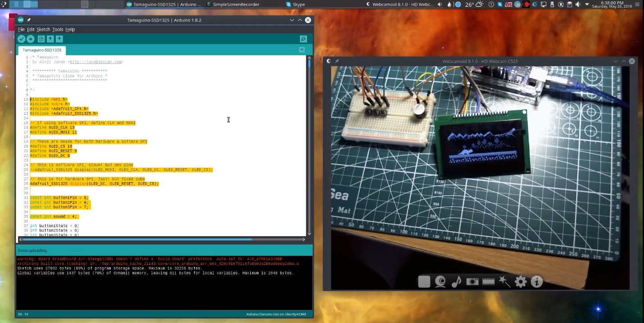This screenshot has height=323, width=644.
Task: Open Webcamoid effects magic wand
Action: pyautogui.click(x=504, y=282)
